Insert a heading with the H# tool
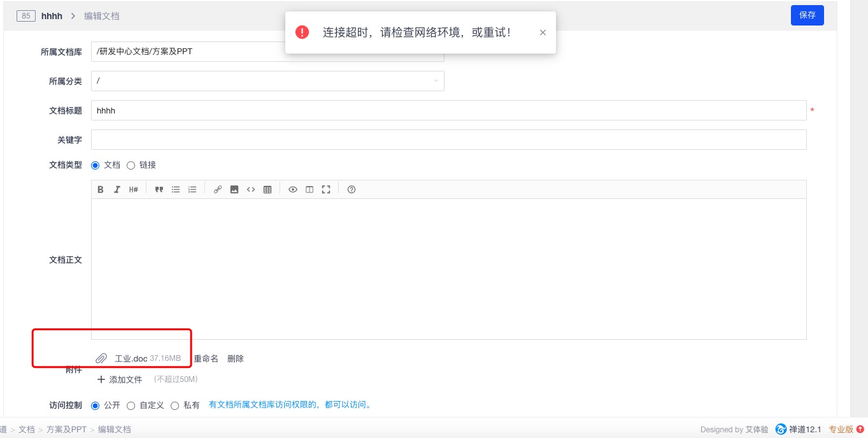This screenshot has height=438, width=868. coord(134,189)
